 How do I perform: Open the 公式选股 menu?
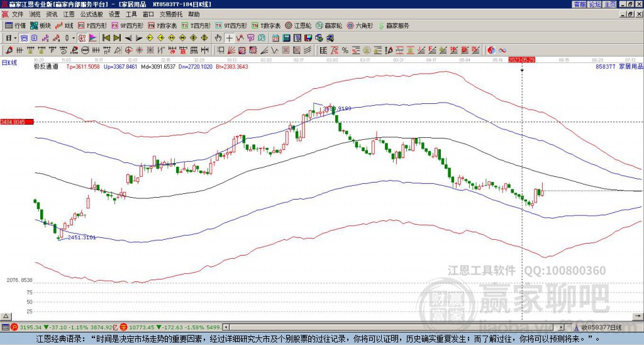click(x=92, y=14)
